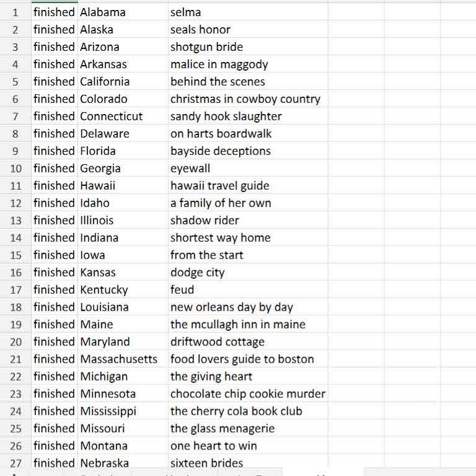Click the row 15 header
Viewport: 476px width, 476px height.
[x=15, y=255]
